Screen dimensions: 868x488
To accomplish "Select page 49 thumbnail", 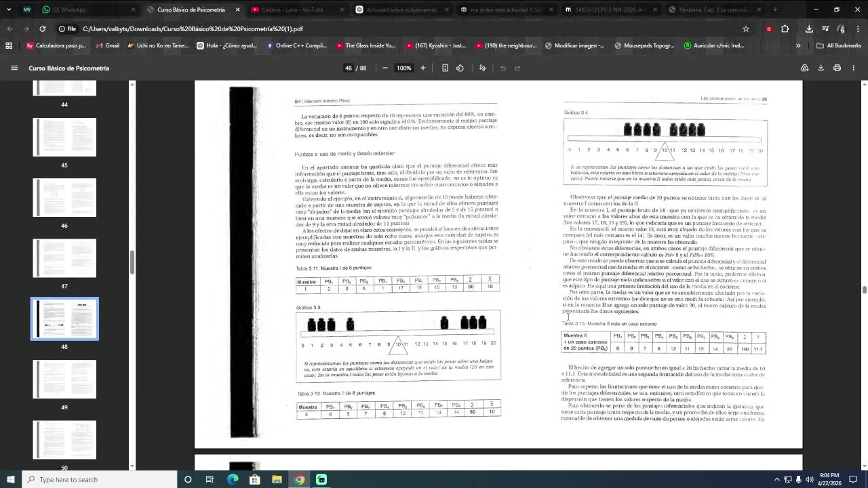I will [x=64, y=379].
